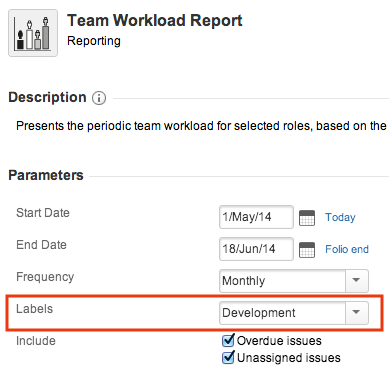Click the Today link

340,217
